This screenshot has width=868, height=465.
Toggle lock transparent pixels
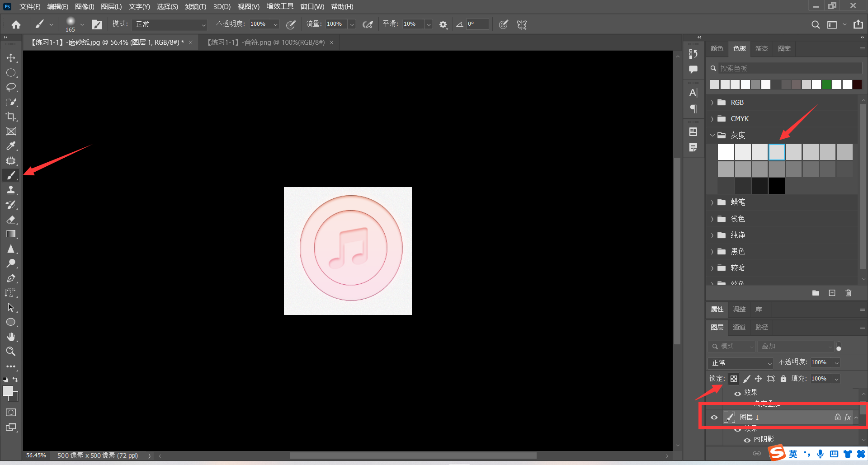(x=734, y=379)
